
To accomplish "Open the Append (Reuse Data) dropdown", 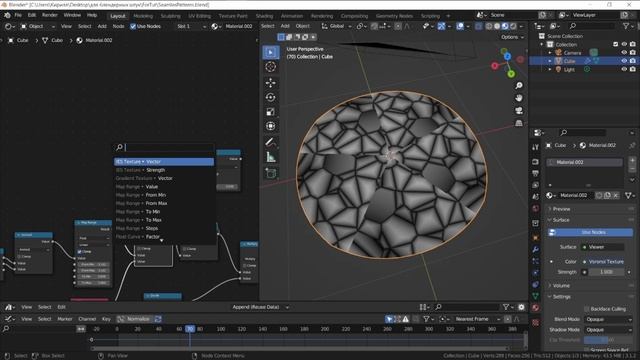I will tap(260, 307).
